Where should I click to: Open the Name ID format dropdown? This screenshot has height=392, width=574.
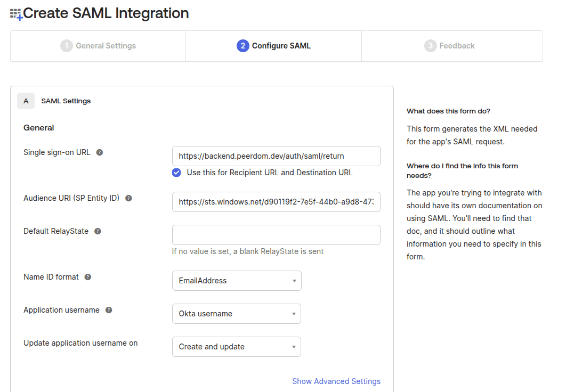[237, 281]
